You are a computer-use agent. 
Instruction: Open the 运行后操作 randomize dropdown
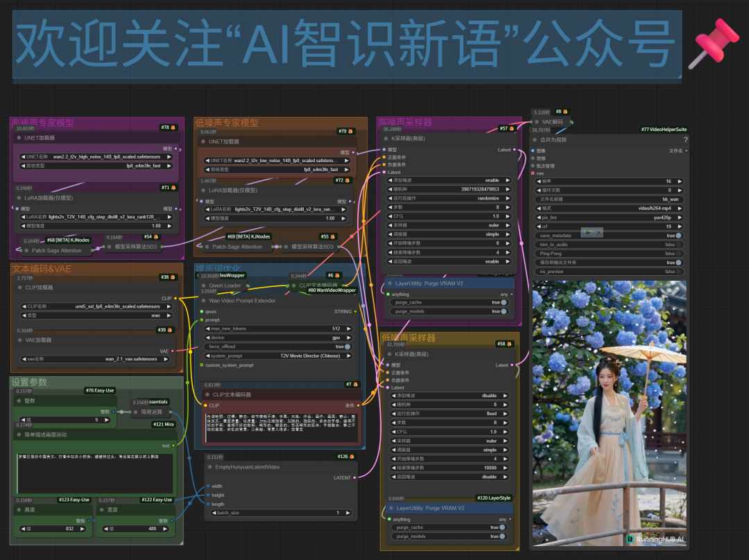click(449, 198)
